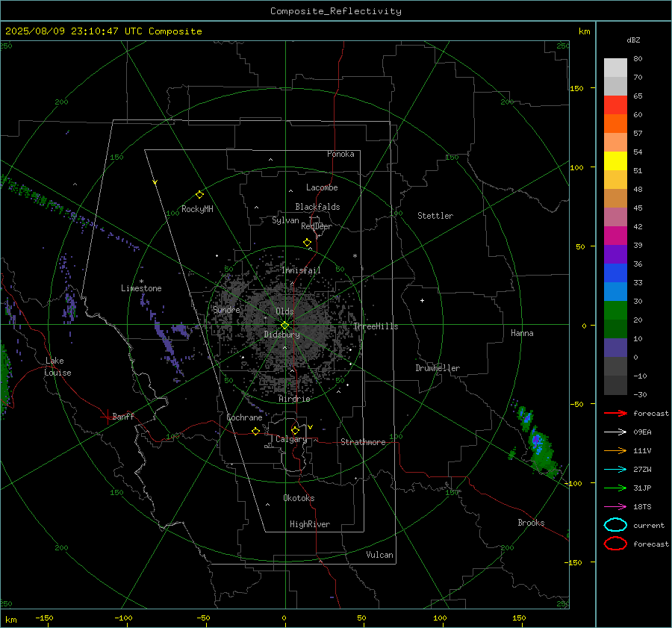Pick the red swatch in dBZ scale
This screenshot has width=672, height=628.
click(615, 105)
